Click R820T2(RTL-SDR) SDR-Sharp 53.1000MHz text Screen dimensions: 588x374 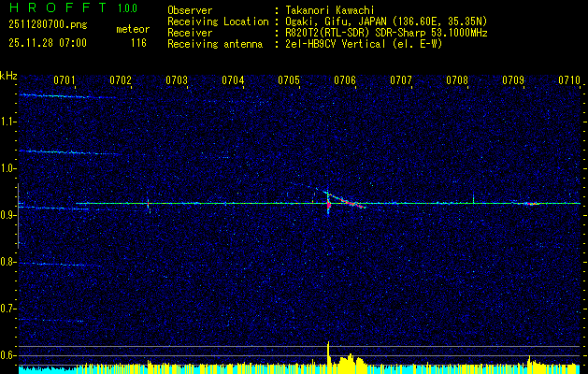click(385, 33)
